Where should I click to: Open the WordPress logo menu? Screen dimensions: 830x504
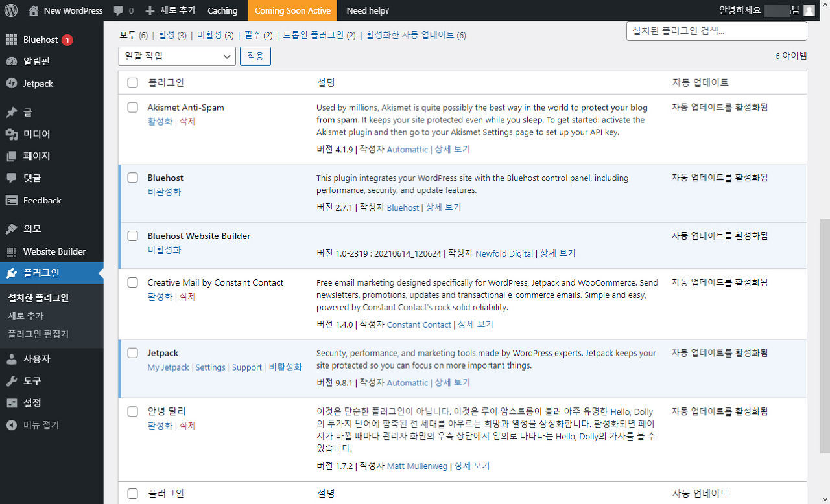[x=11, y=10]
